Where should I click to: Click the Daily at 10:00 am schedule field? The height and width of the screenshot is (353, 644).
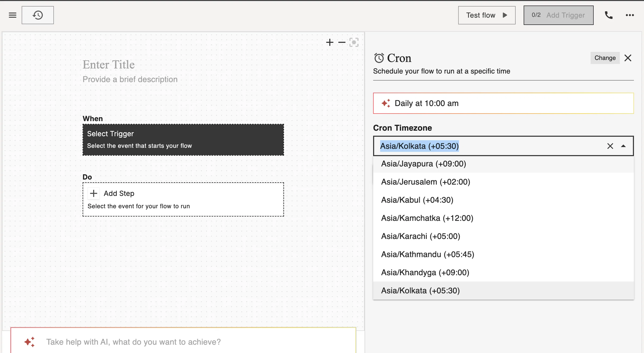click(x=503, y=103)
